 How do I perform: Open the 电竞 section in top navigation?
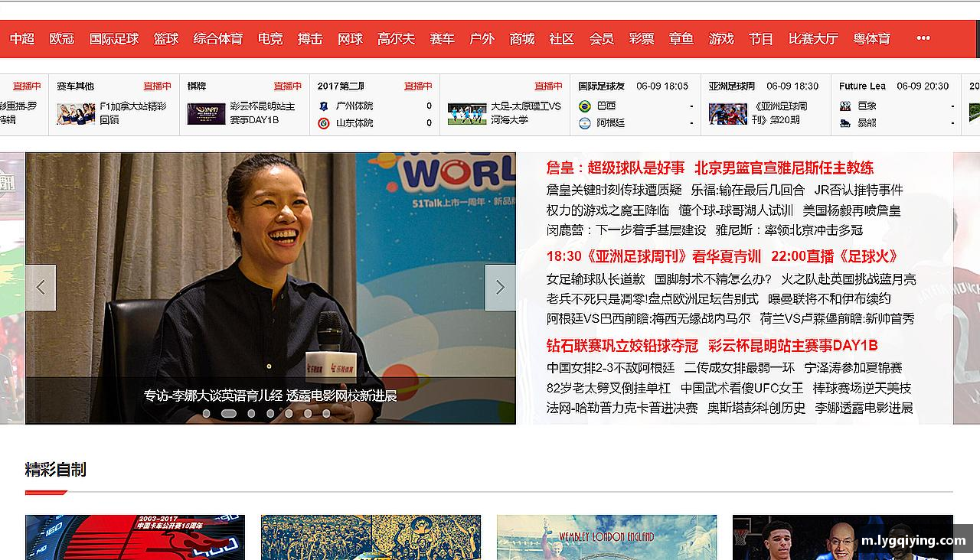269,38
